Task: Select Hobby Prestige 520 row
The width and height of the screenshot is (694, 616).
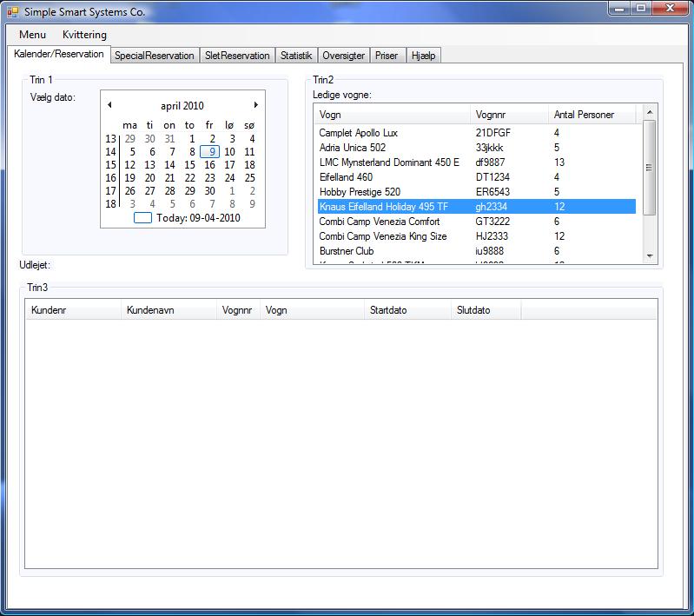Action: click(x=359, y=192)
